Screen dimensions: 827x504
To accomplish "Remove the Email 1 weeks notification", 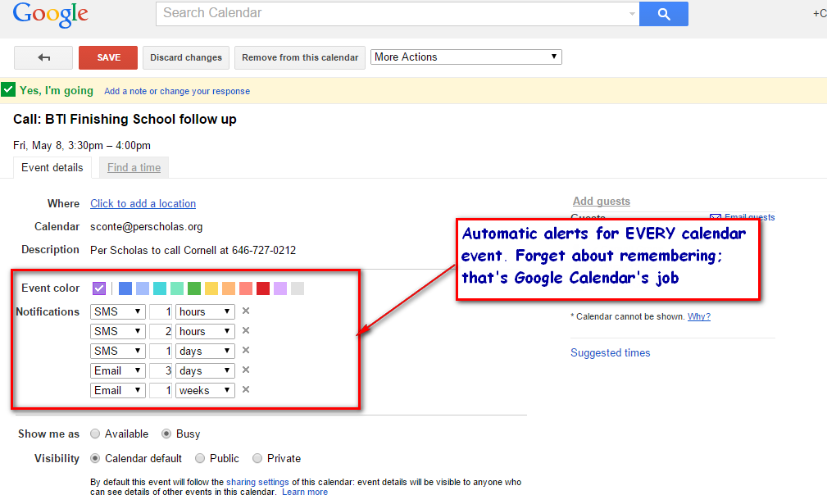I will 246,389.
